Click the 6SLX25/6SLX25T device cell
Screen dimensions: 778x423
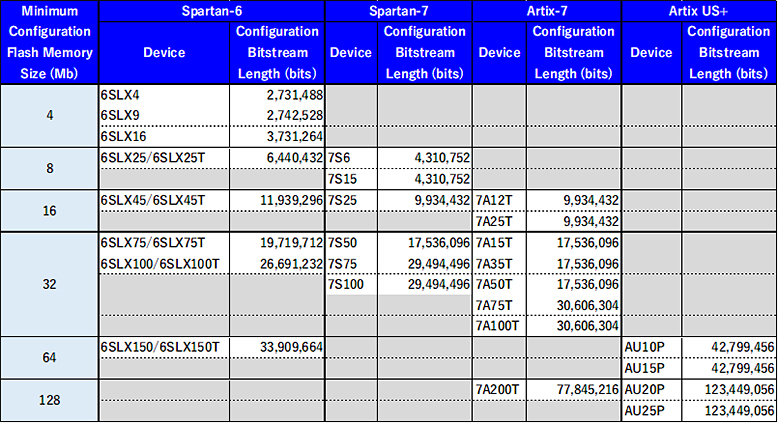pos(164,158)
